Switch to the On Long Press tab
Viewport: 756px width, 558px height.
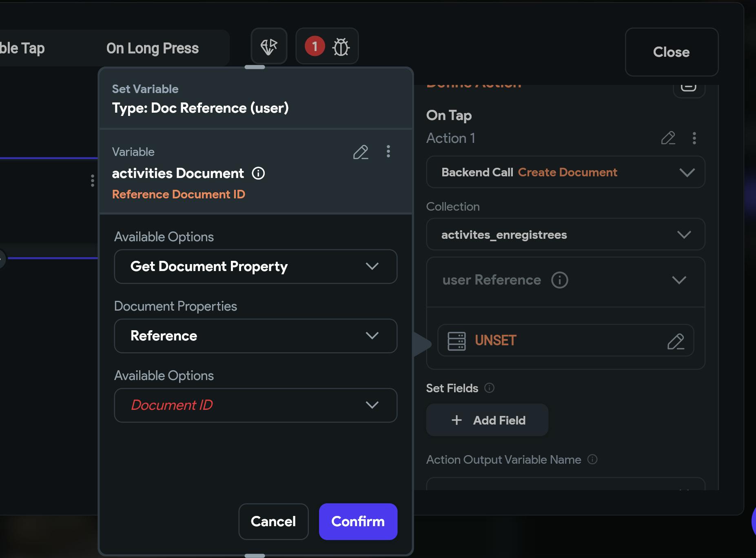(153, 48)
